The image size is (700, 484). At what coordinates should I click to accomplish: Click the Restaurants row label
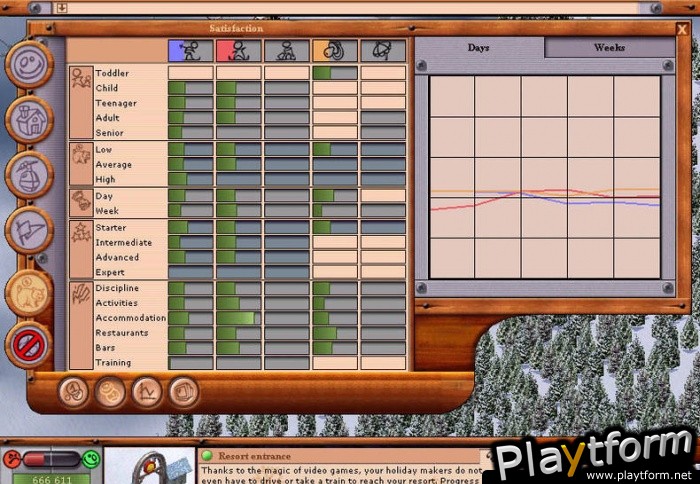(x=121, y=333)
